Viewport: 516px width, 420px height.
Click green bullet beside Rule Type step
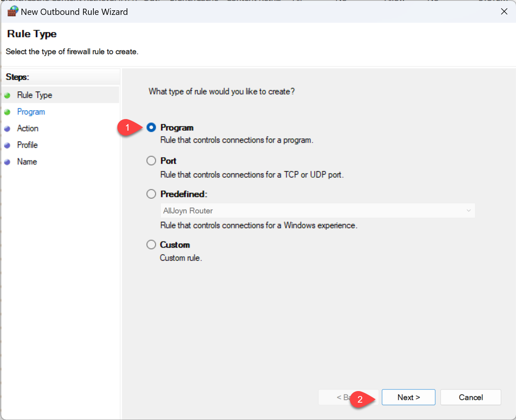[7, 95]
